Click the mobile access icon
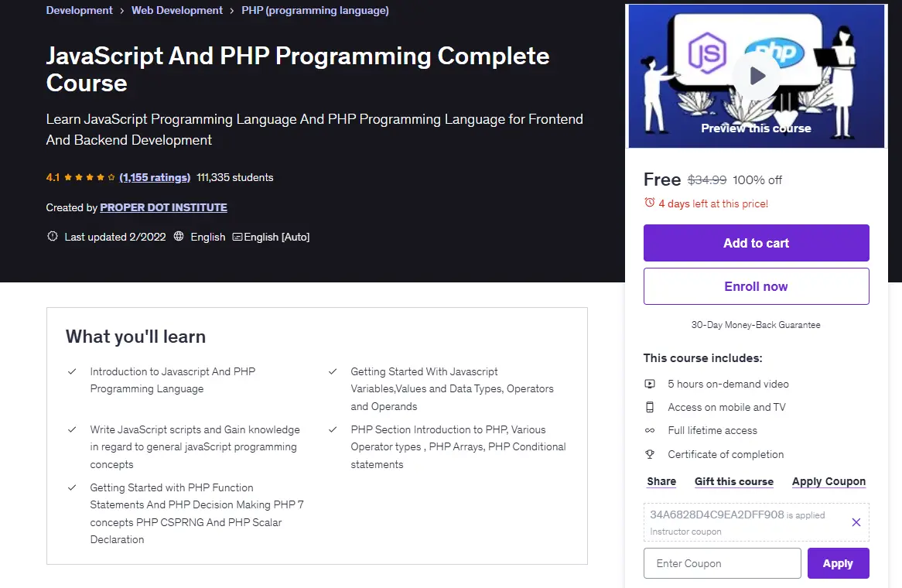Image resolution: width=902 pixels, height=588 pixels. click(x=650, y=407)
